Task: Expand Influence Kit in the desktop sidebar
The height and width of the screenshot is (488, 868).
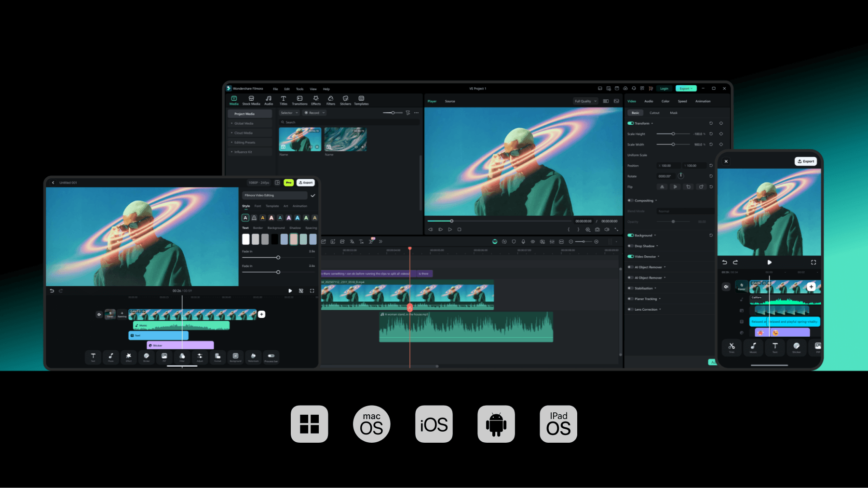Action: [250, 152]
